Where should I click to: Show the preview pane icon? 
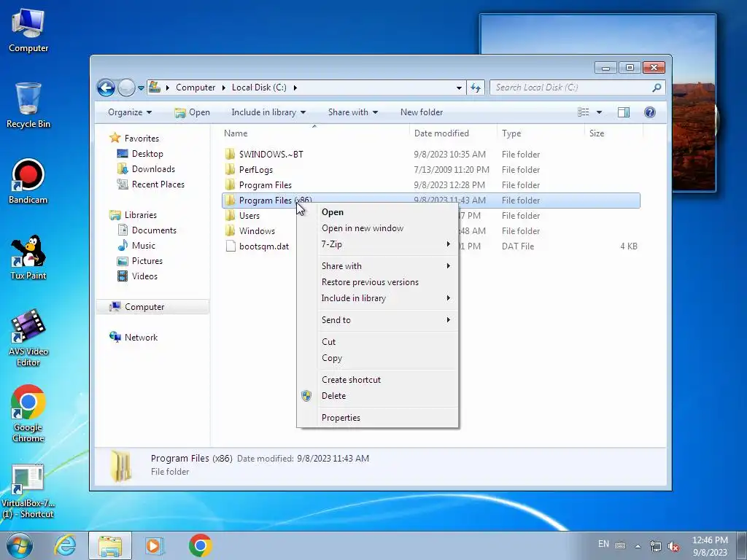[x=624, y=112]
